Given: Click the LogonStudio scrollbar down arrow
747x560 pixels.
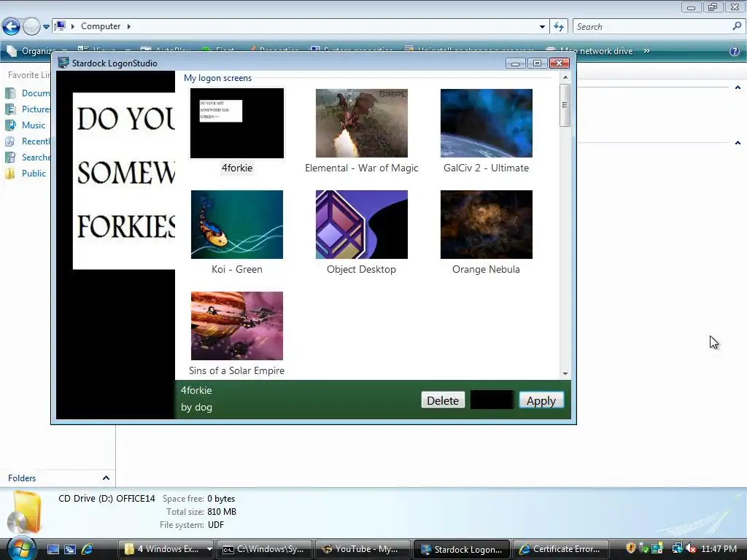Looking at the screenshot, I should click(565, 374).
